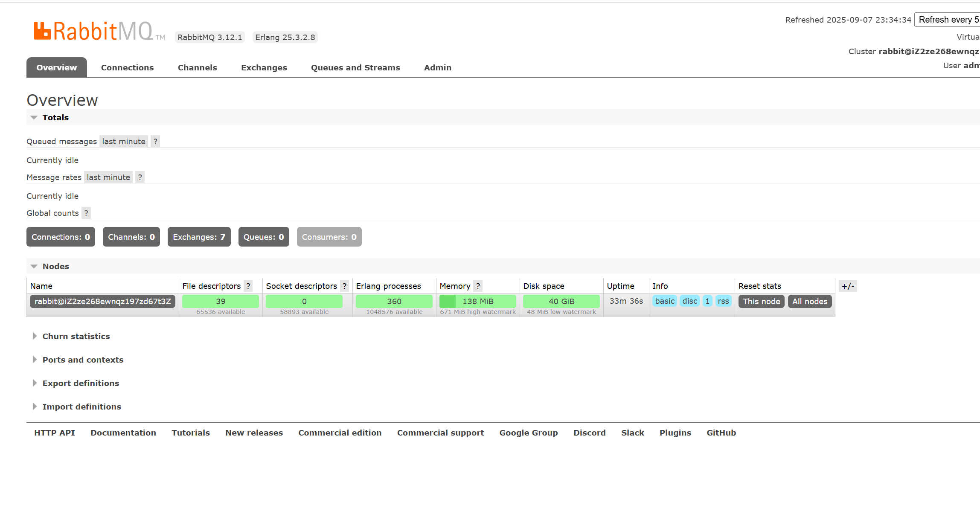This screenshot has height=523, width=980.
Task: Open the Tutorials footer link
Action: (x=191, y=433)
